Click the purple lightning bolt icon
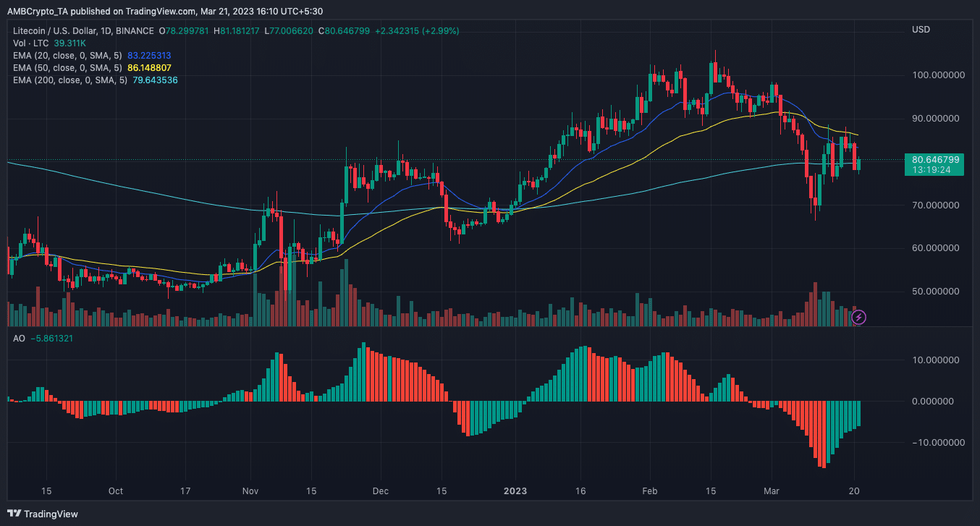The image size is (980, 526). pyautogui.click(x=858, y=316)
